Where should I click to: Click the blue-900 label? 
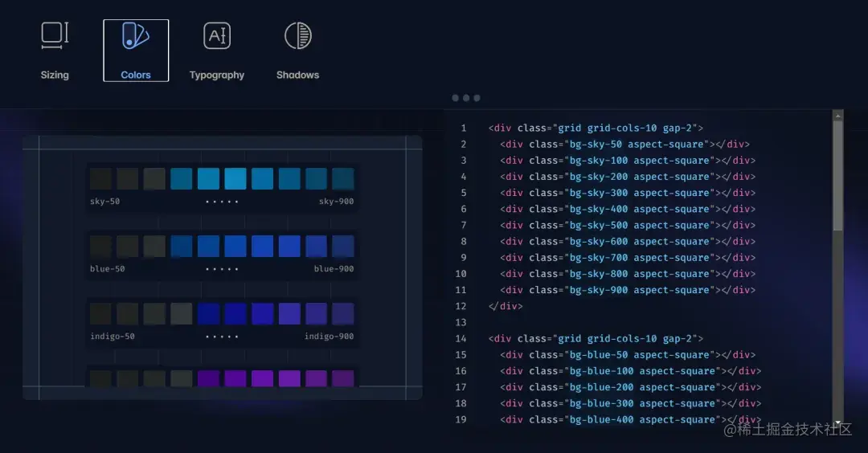(334, 269)
